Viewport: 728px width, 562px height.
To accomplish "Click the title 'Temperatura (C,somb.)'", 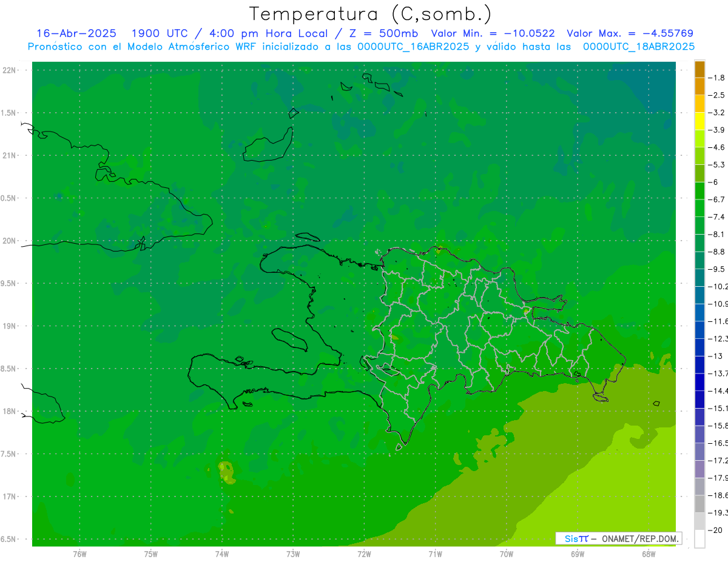I will point(370,14).
